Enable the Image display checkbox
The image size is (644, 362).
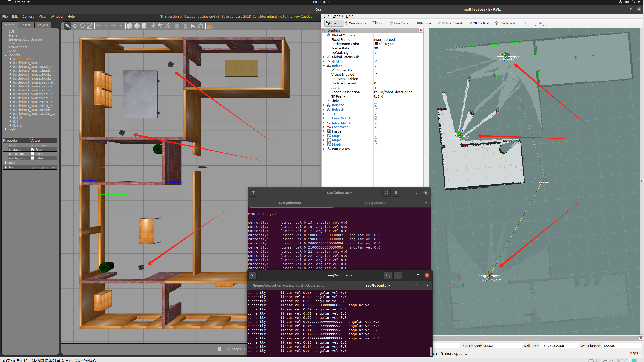(376, 131)
